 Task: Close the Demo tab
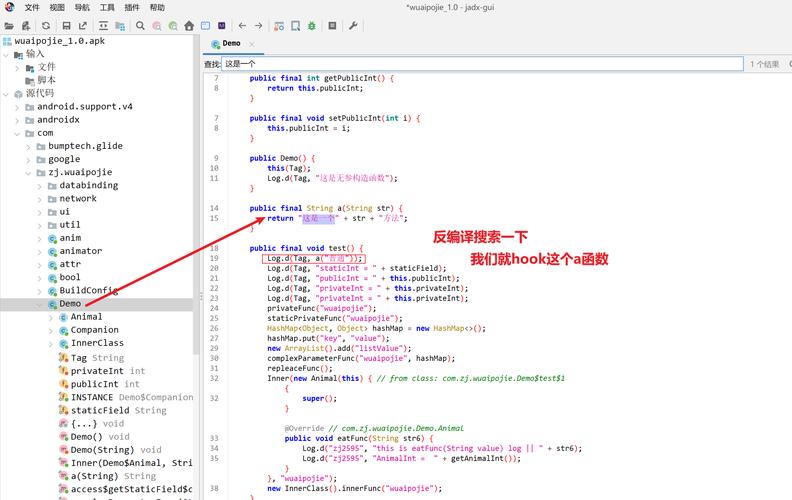point(252,44)
